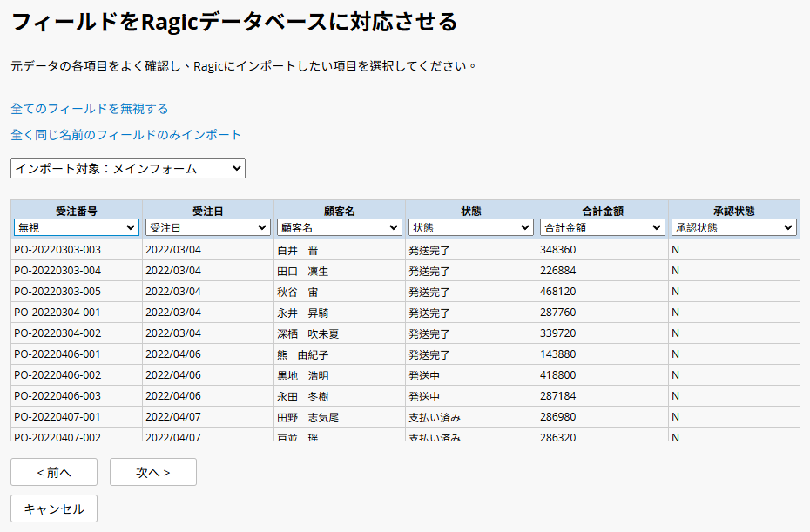Select order number PO-20220303-003

pyautogui.click(x=57, y=250)
